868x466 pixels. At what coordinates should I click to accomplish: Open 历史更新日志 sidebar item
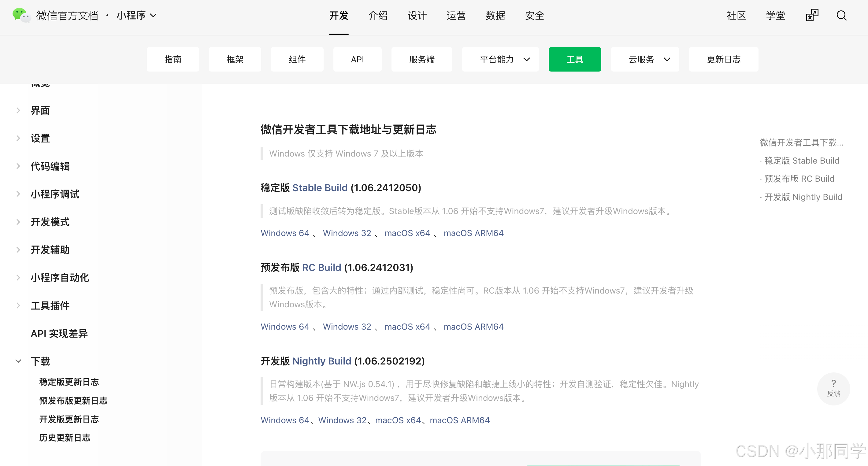65,437
